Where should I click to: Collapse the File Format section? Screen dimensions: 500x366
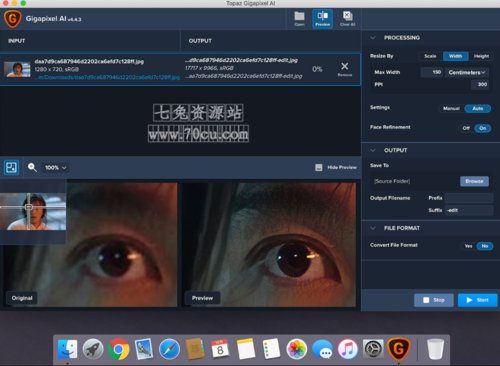point(373,228)
